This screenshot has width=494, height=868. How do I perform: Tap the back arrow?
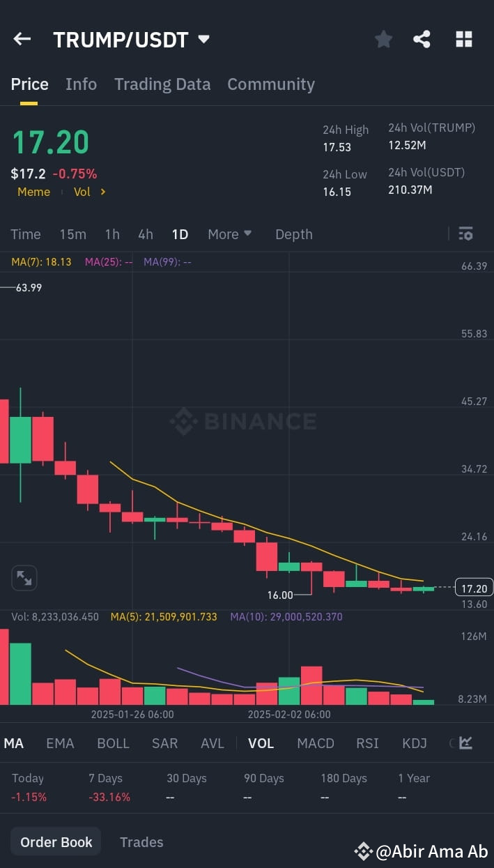[22, 39]
